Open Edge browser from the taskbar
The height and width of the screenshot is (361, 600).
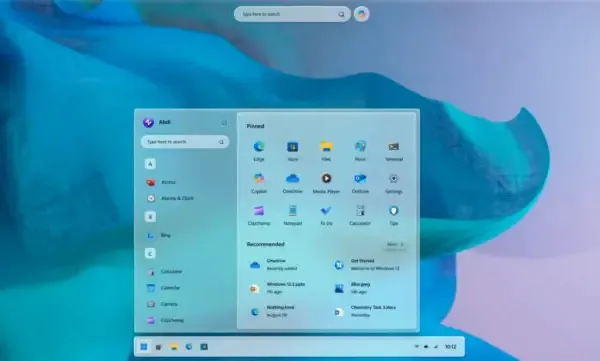click(189, 347)
